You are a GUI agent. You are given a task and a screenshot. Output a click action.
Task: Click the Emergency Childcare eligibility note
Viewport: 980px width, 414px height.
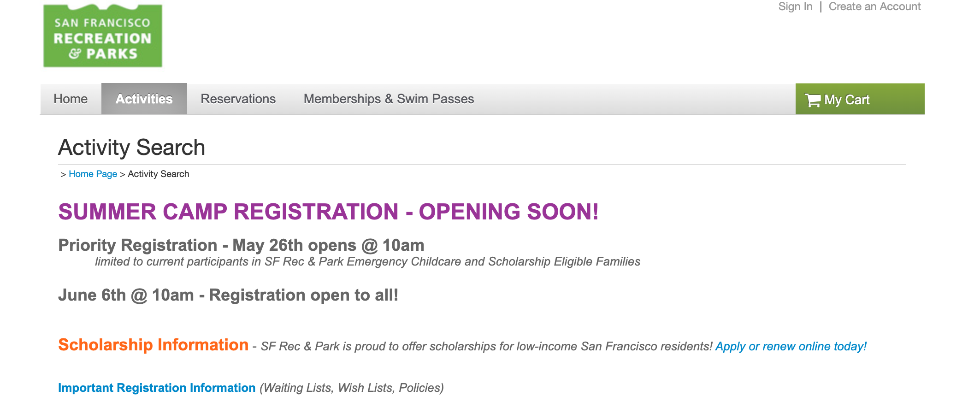(x=367, y=262)
